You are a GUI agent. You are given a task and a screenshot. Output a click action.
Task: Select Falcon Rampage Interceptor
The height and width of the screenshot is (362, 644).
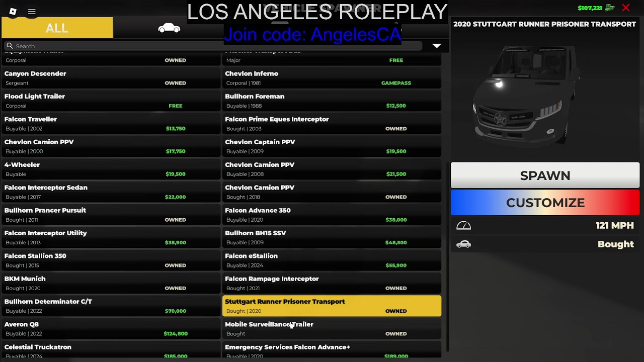(x=332, y=283)
